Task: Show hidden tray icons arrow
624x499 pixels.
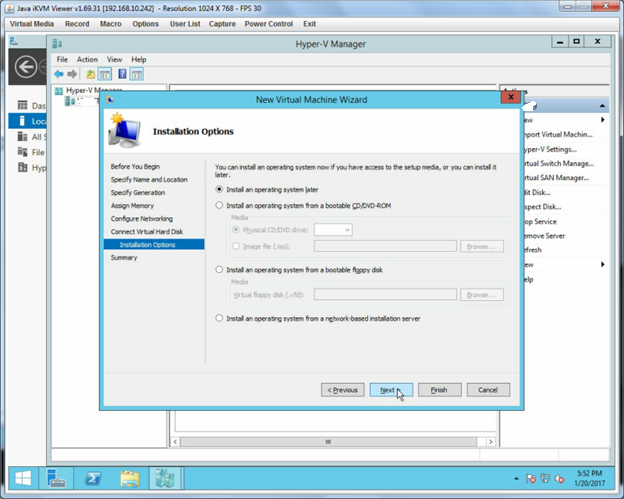Action: coord(516,478)
